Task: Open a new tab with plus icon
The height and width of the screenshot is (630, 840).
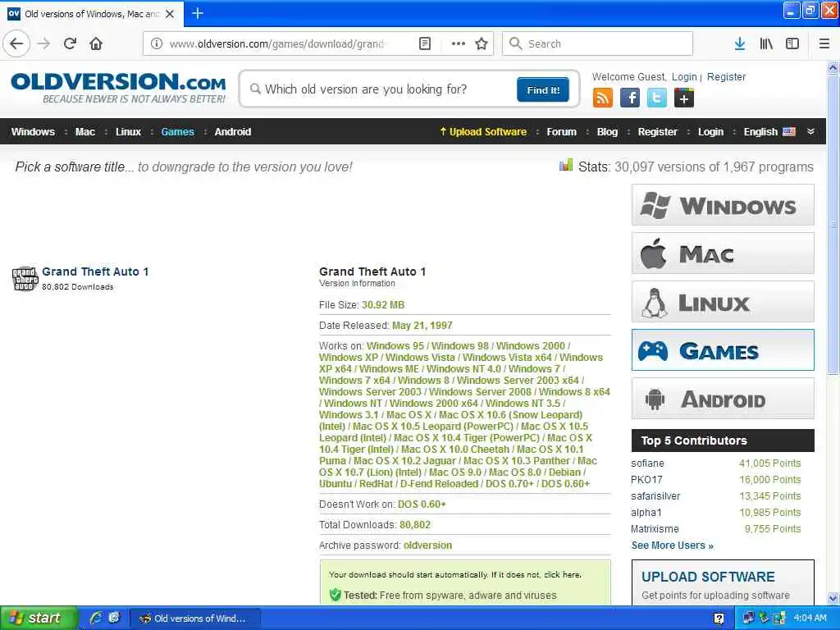Action: click(x=198, y=13)
